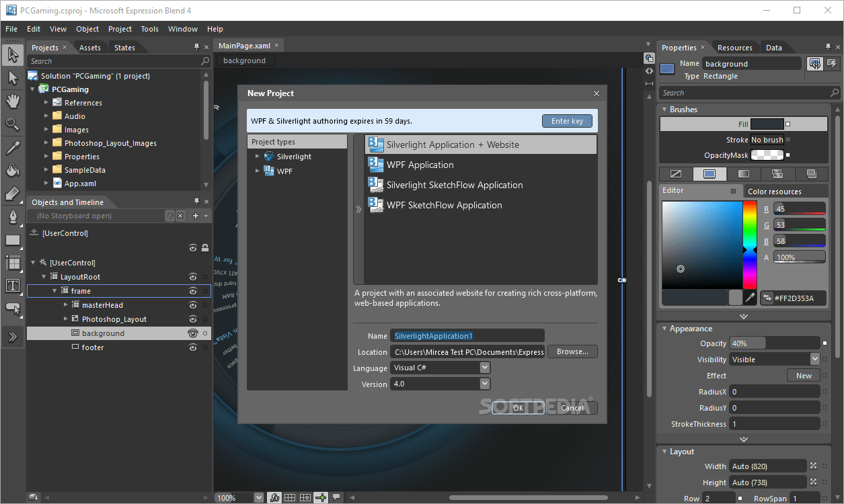Open the Tools menu
The image size is (844, 504).
coord(150,29)
